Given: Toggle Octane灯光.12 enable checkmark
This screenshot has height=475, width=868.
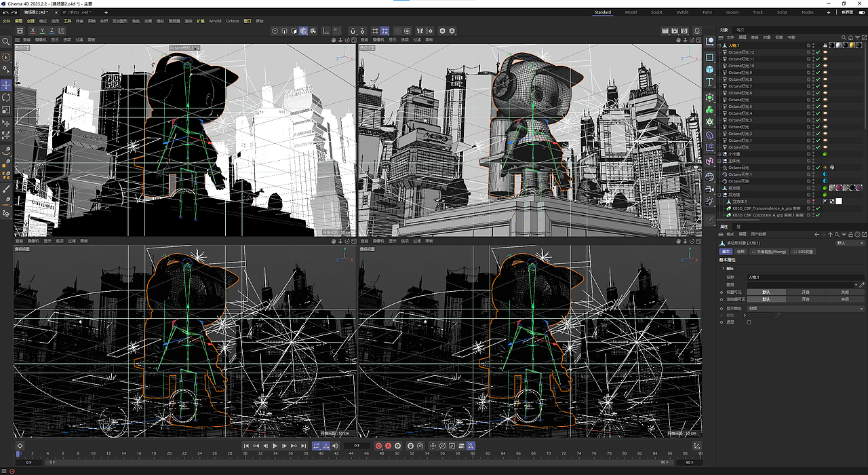Looking at the screenshot, I should tap(818, 52).
